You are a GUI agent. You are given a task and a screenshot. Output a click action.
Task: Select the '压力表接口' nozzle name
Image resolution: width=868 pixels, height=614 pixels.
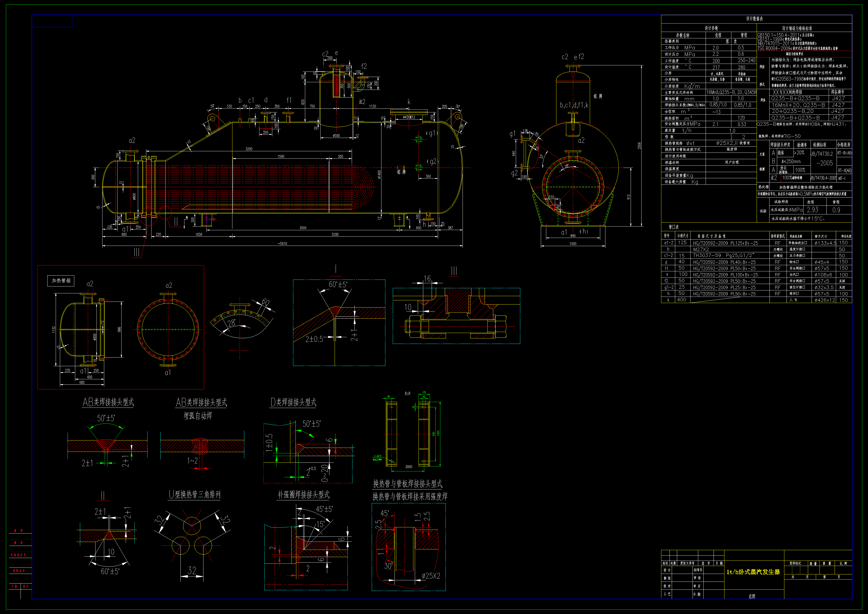tap(797, 256)
